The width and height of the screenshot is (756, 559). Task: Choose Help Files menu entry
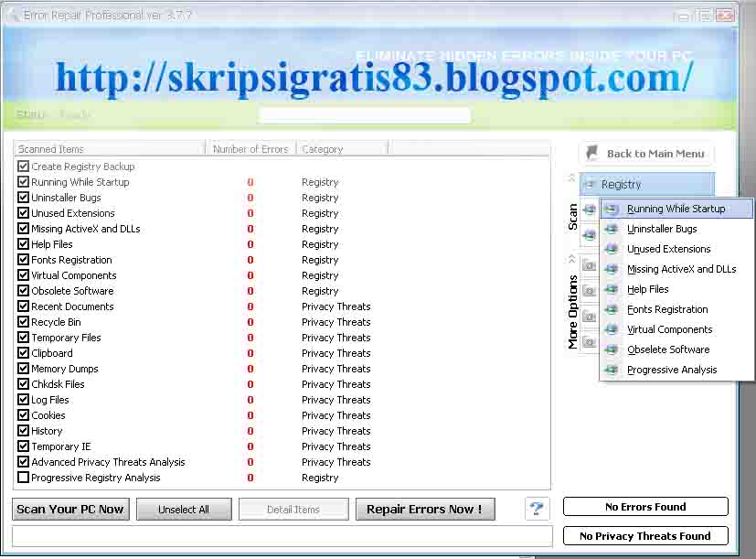point(676,289)
